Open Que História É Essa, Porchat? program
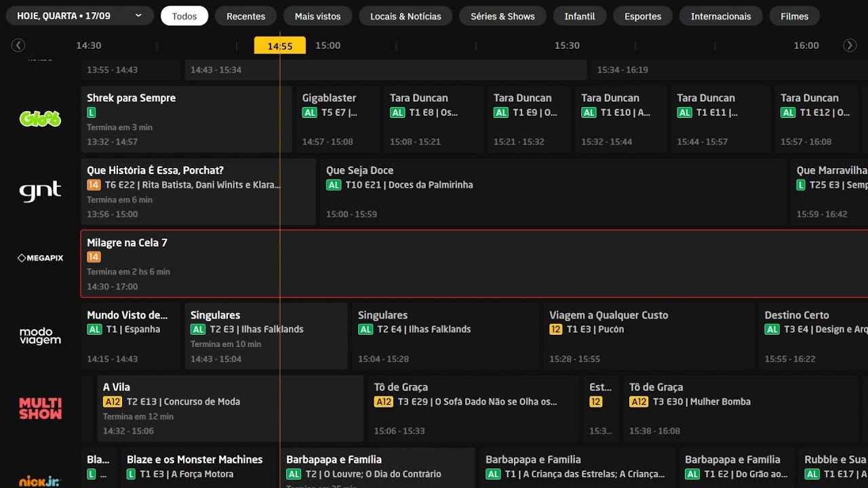 [x=198, y=192]
